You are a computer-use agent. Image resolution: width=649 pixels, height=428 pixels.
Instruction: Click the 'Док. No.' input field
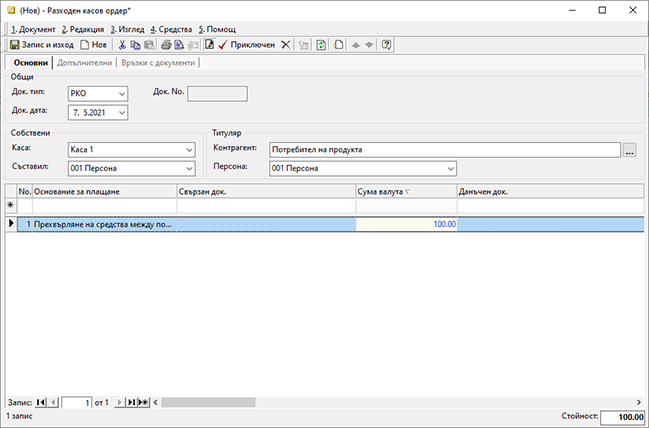coord(217,94)
